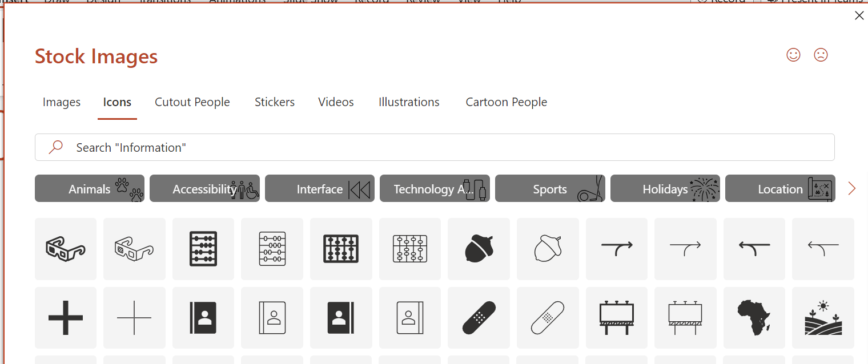This screenshot has width=868, height=364.
Task: Show more categories with right chevron
Action: point(852,188)
